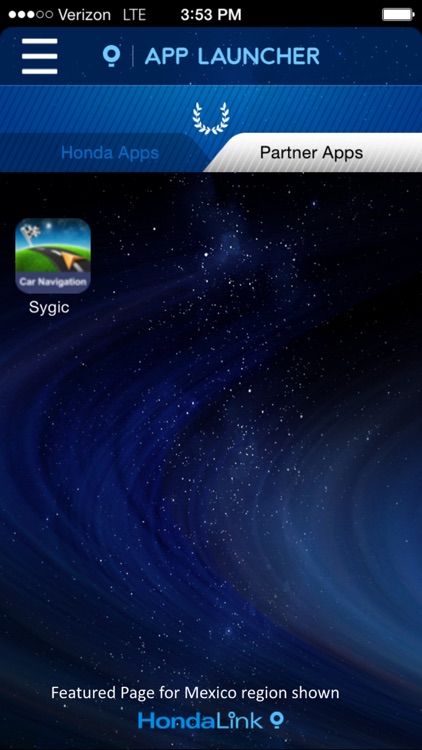The width and height of the screenshot is (422, 750).
Task: Tap the laurel wreath featured icon
Action: pyautogui.click(x=211, y=118)
